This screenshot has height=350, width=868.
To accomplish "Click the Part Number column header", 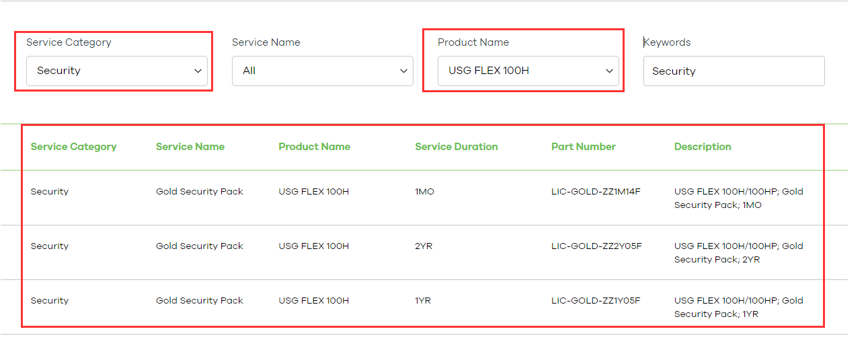I will point(583,147).
